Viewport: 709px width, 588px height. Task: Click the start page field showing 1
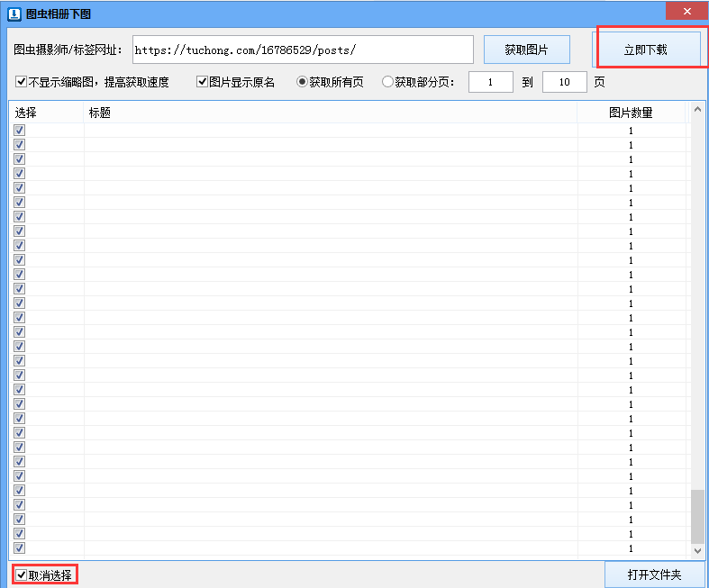(x=491, y=82)
